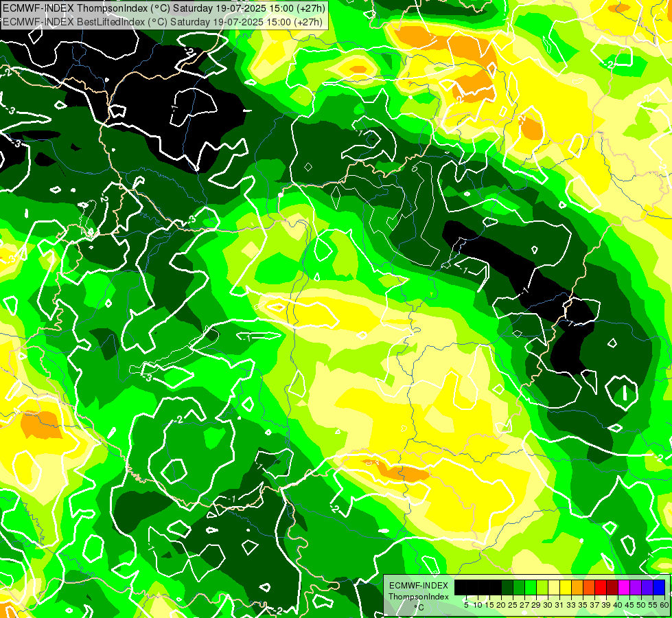Choose the orange 33–35 legend swatch

pyautogui.click(x=577, y=587)
